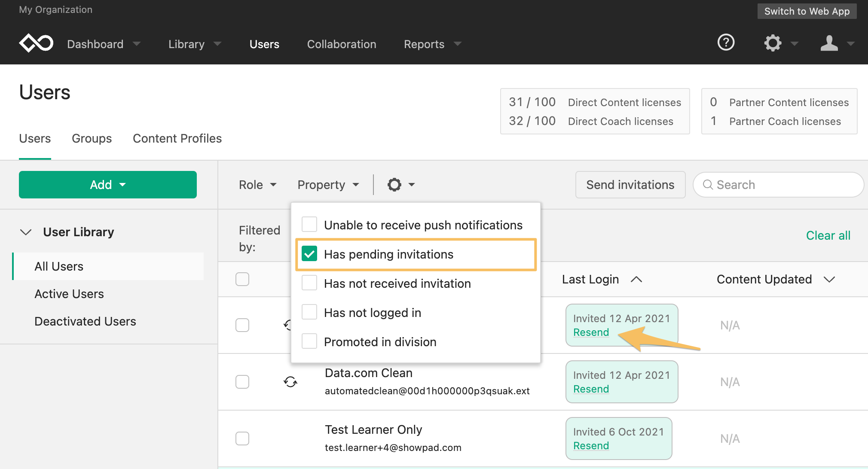
Task: Open dropdown arrow next to profile icon
Action: (850, 43)
